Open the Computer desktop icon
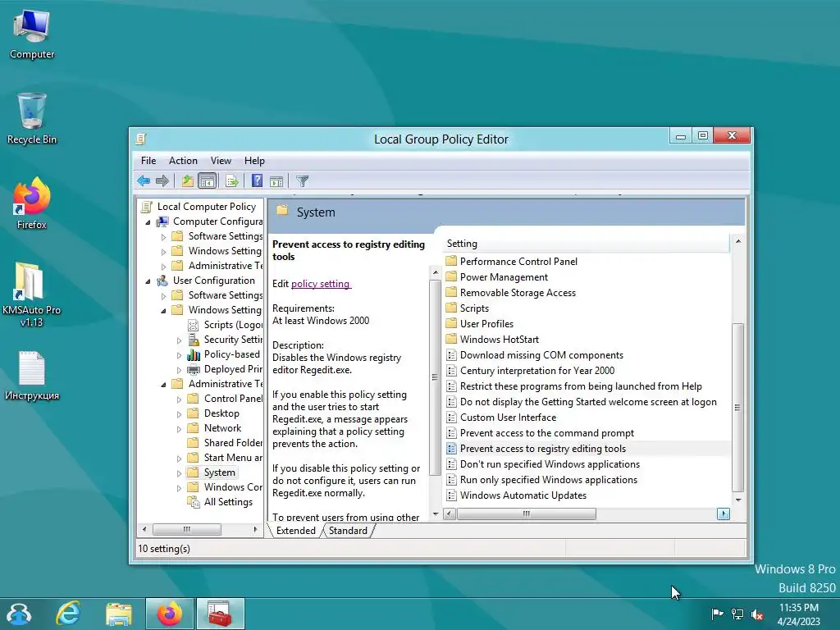The height and width of the screenshot is (630, 840). pos(32,34)
